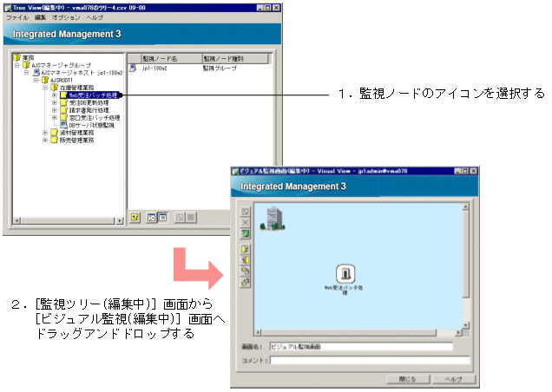Open the 編集 menu in Tree View

tap(40, 17)
